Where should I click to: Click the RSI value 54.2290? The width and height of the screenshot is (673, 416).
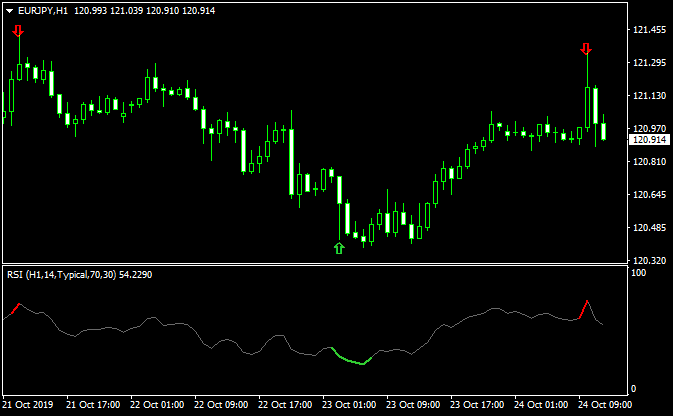135,275
